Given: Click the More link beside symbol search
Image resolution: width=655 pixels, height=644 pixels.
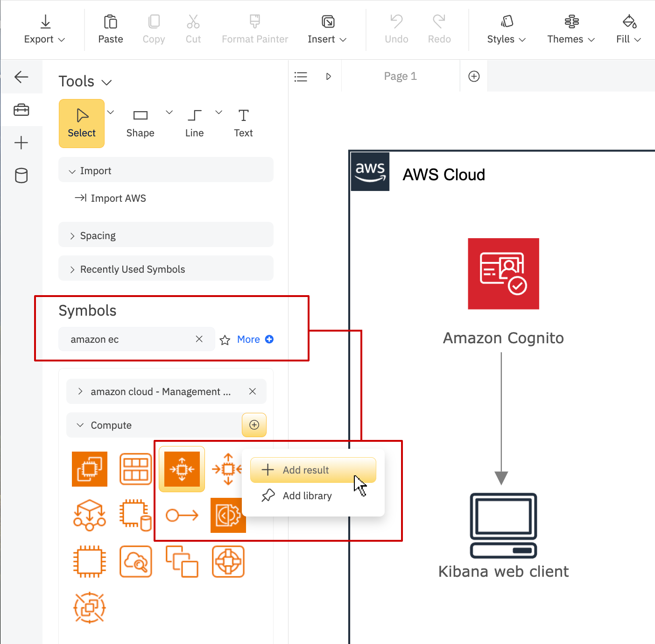Looking at the screenshot, I should 248,339.
